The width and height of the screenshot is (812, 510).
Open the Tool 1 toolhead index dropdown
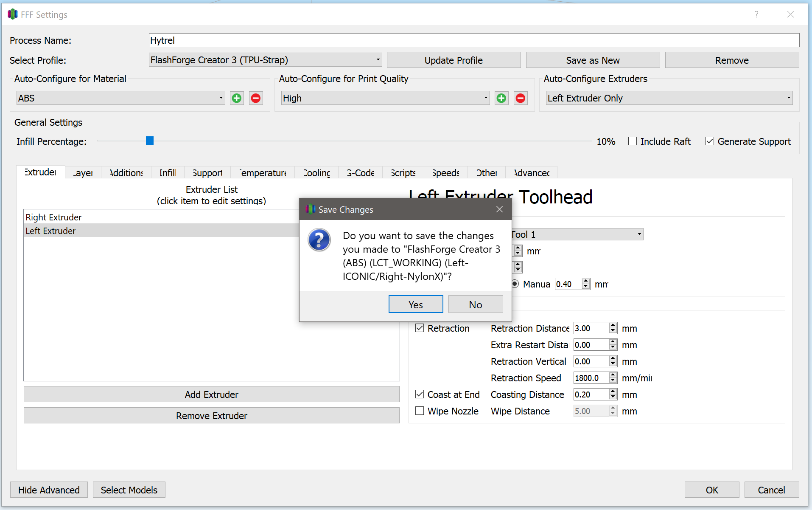tap(577, 234)
